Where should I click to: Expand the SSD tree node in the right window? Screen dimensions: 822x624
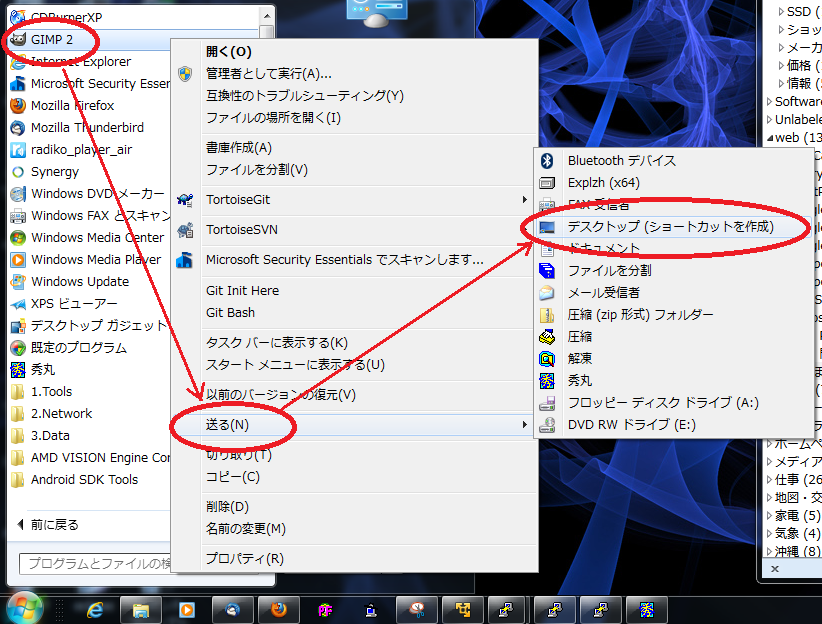click(781, 12)
